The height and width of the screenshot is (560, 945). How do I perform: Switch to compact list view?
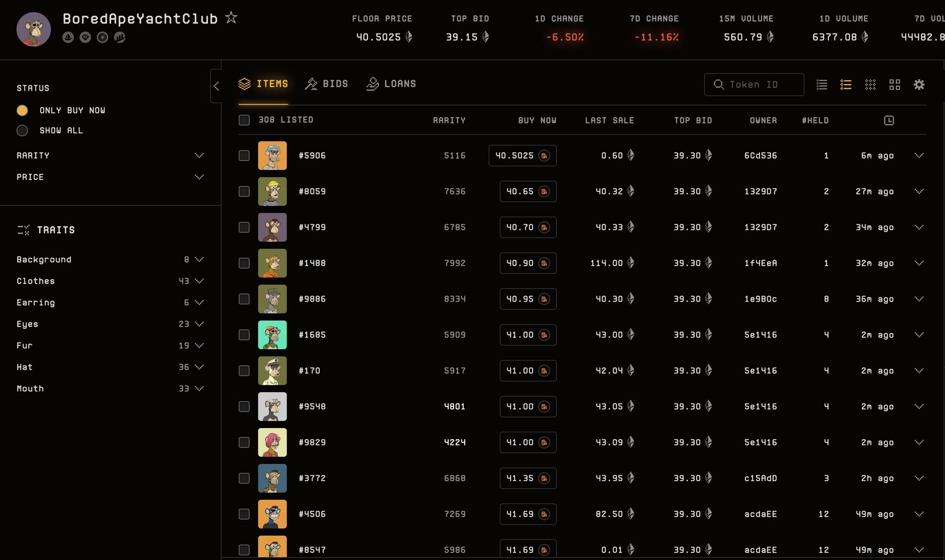coord(822,84)
